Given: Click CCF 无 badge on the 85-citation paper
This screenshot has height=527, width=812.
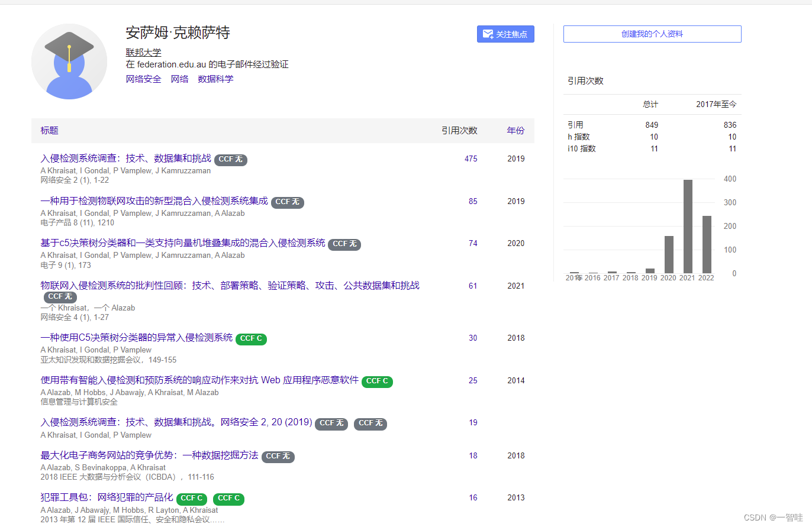Looking at the screenshot, I should (x=288, y=202).
